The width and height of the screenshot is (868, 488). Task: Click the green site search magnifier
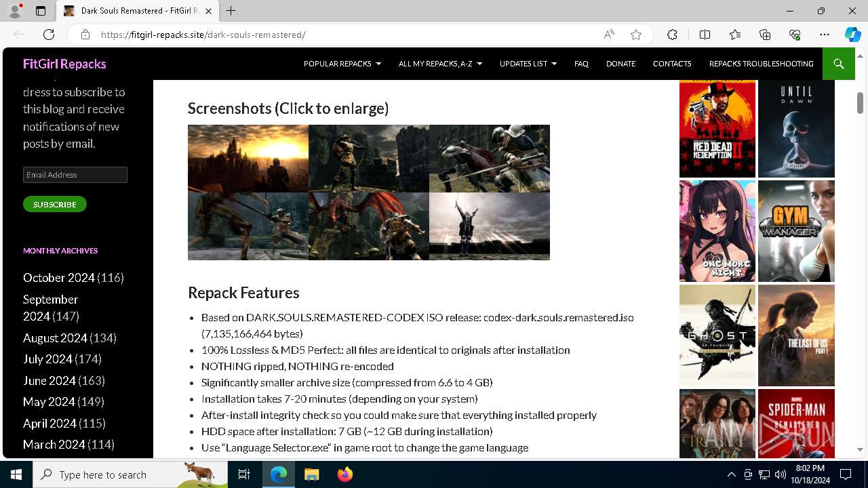pos(838,64)
